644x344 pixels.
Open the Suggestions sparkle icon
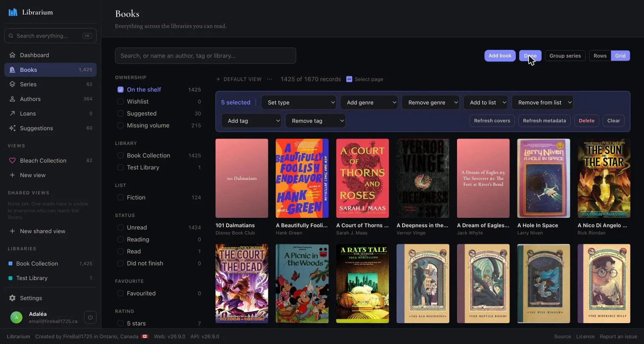[x=12, y=128]
